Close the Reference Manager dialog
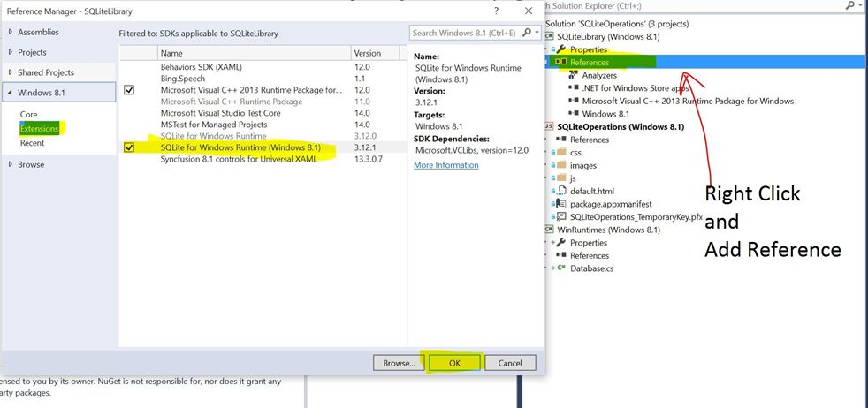Viewport: 868px width, 408px height. point(529,11)
